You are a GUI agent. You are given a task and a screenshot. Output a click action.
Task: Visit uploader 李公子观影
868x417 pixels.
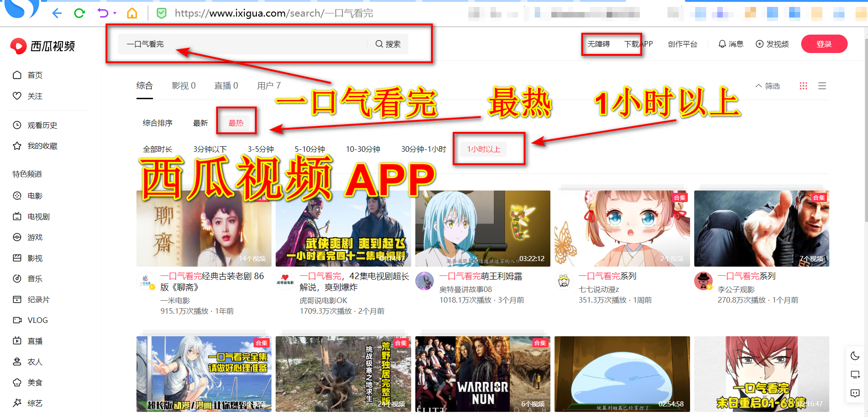point(736,290)
